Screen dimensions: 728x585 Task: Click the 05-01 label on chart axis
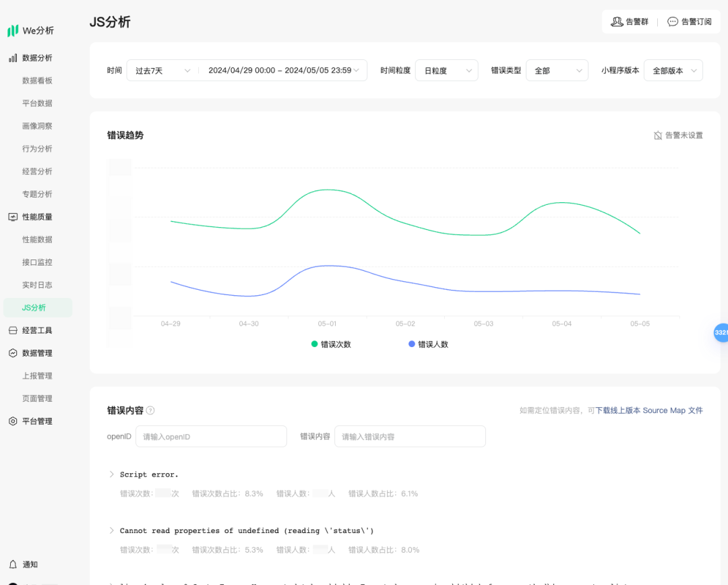tap(327, 324)
